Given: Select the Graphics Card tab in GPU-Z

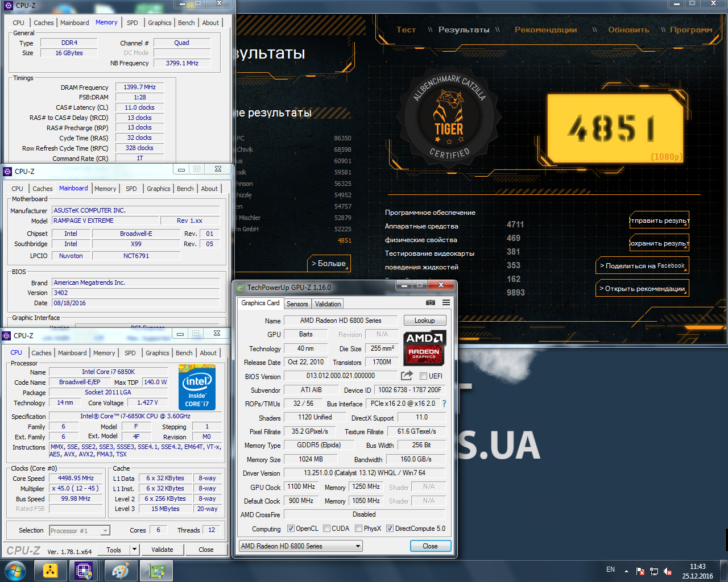Looking at the screenshot, I should point(260,303).
